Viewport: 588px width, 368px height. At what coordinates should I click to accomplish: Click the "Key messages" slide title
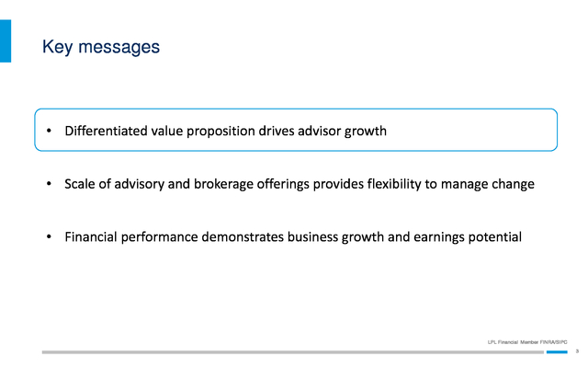(x=101, y=47)
